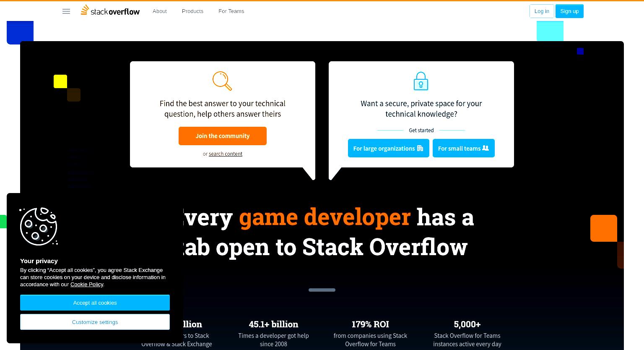
Task: Open the Products menu item
Action: click(192, 11)
